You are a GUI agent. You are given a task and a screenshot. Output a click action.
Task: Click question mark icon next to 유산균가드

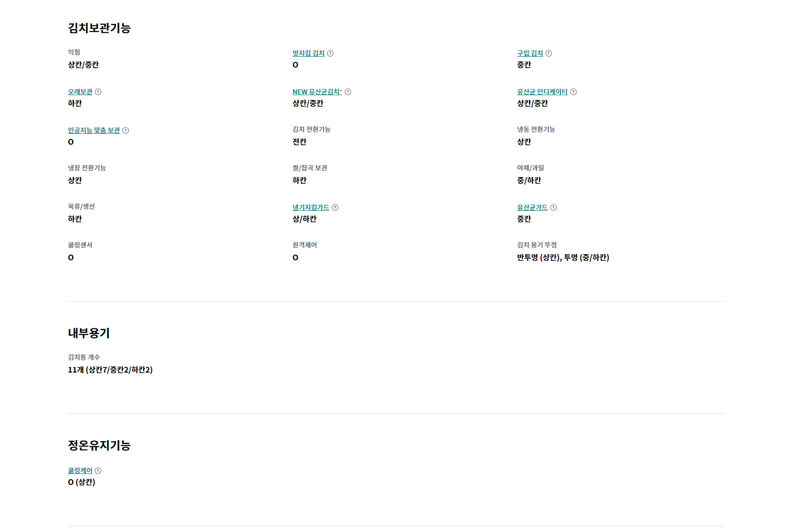[x=553, y=207]
